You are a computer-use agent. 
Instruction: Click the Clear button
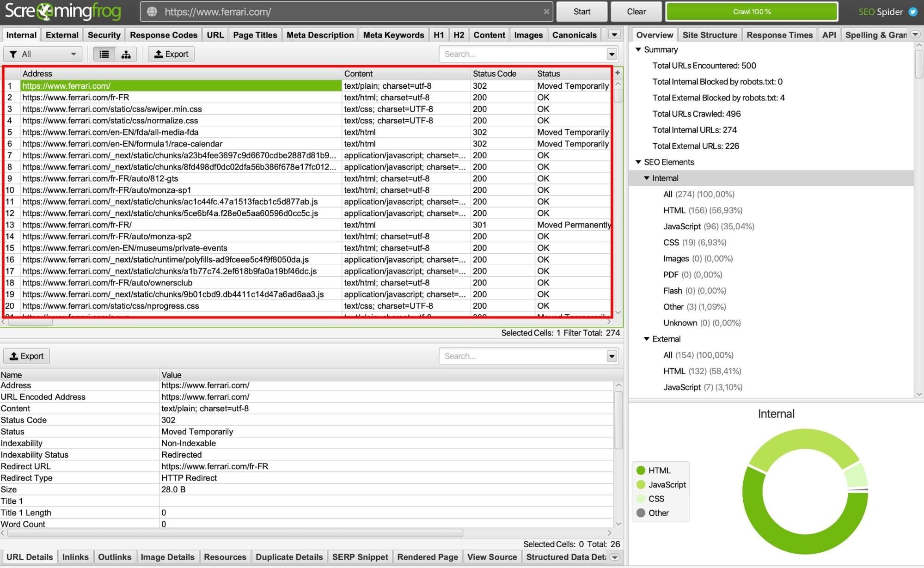(x=636, y=12)
